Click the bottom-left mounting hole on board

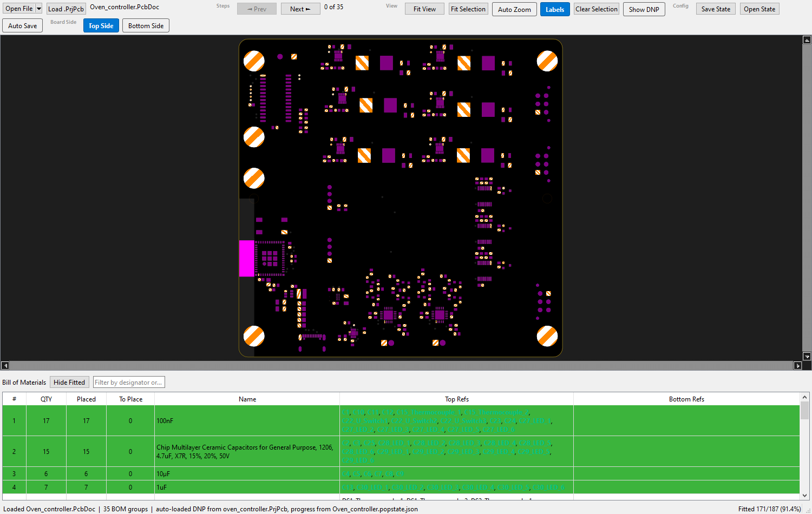[254, 336]
